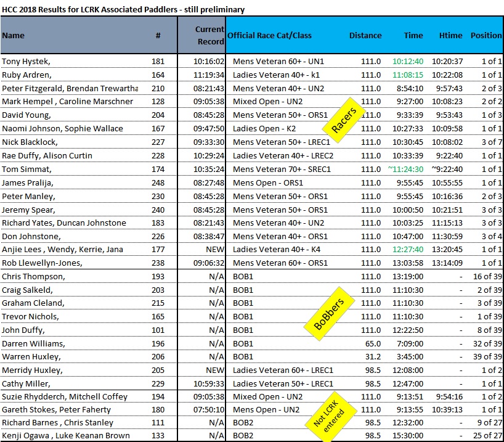Click the name cell 'Peter Manley,'
The image size is (504, 442).
pyautogui.click(x=28, y=196)
